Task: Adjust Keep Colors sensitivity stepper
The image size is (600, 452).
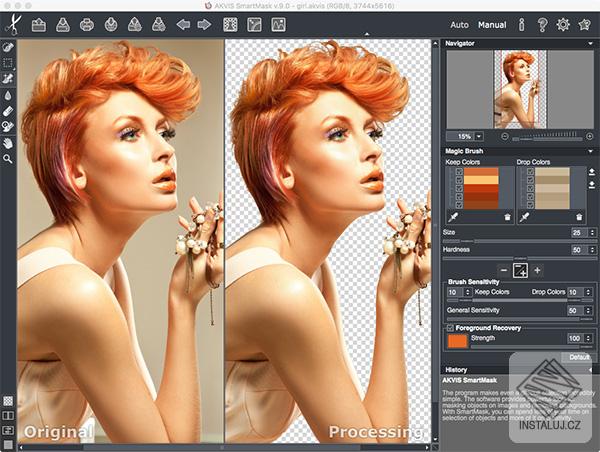Action: (x=468, y=292)
